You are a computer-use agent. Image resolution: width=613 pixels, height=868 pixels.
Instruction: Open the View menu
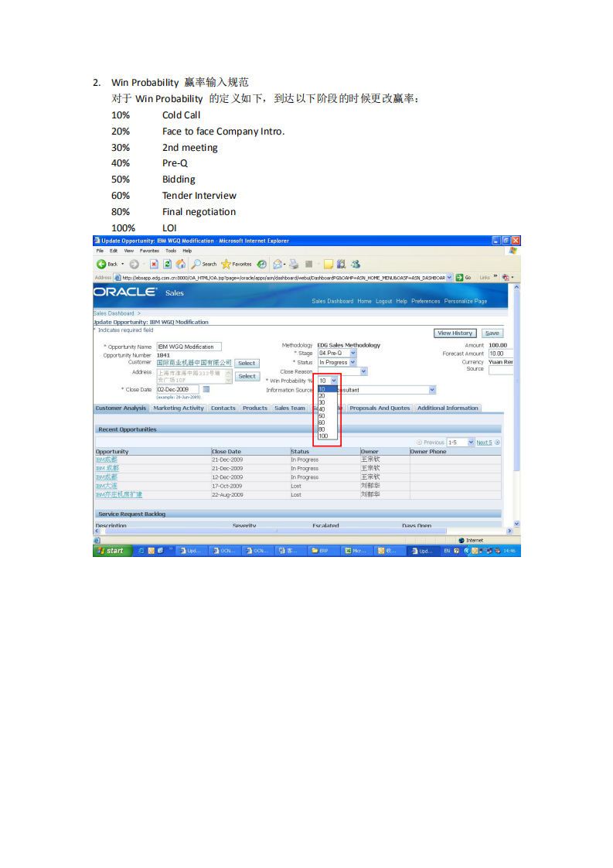[129, 251]
